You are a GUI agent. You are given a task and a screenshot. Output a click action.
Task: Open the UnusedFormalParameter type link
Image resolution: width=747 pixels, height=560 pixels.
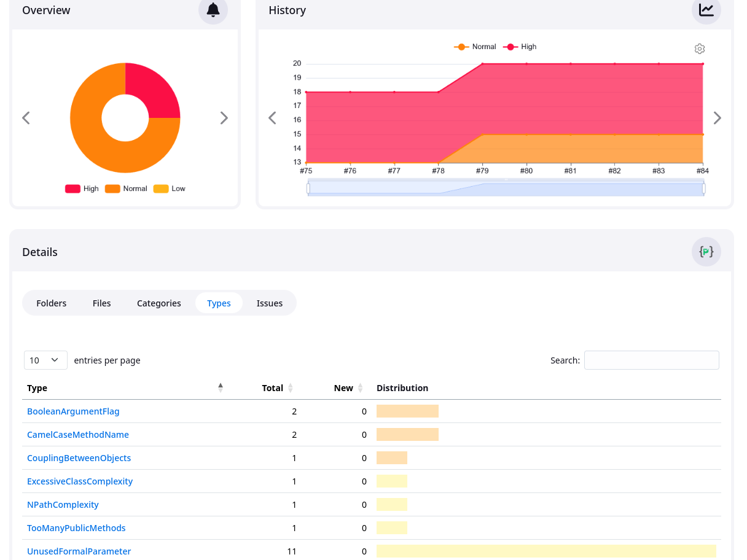[x=79, y=551]
